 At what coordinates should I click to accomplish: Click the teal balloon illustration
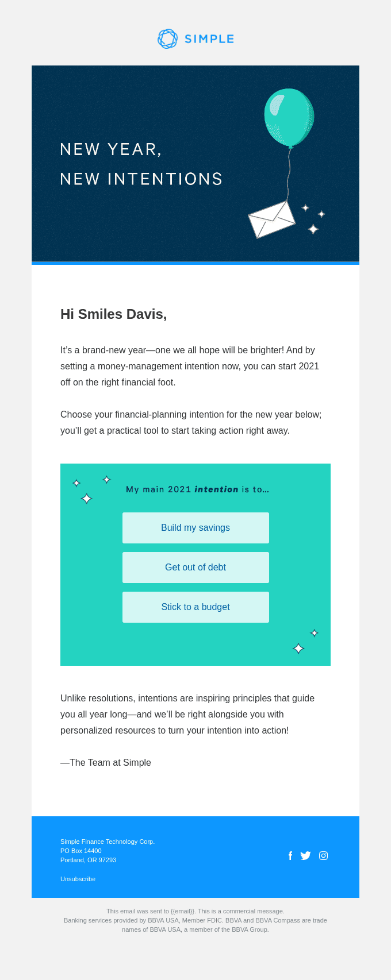[289, 118]
